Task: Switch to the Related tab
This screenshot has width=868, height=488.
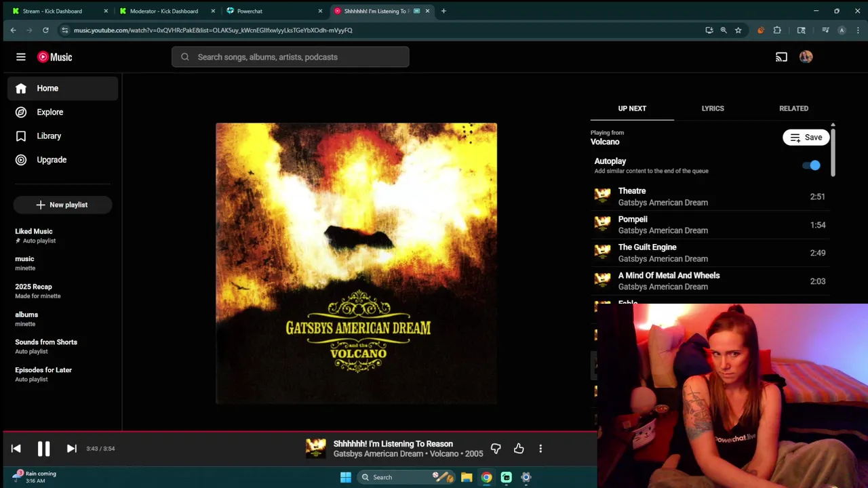Action: point(793,108)
